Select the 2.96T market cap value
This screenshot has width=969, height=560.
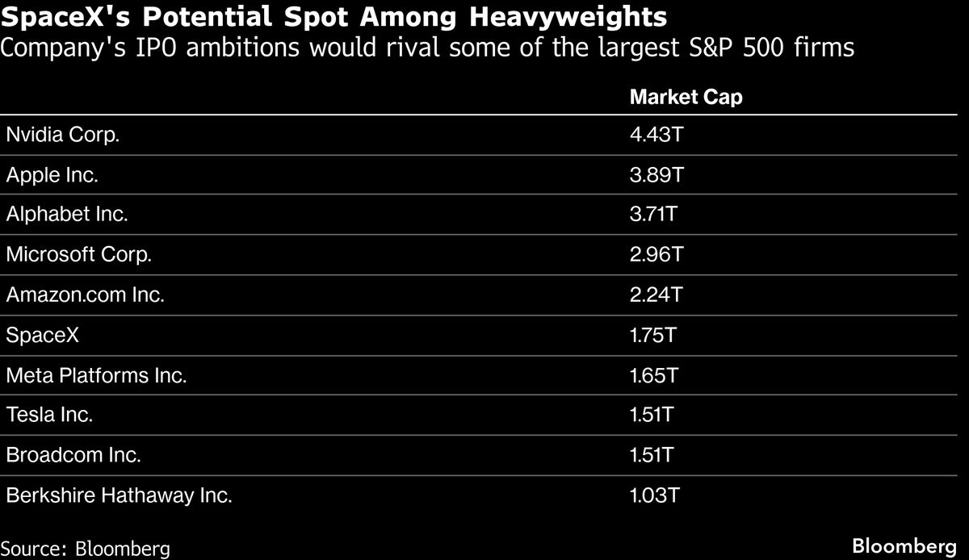656,255
